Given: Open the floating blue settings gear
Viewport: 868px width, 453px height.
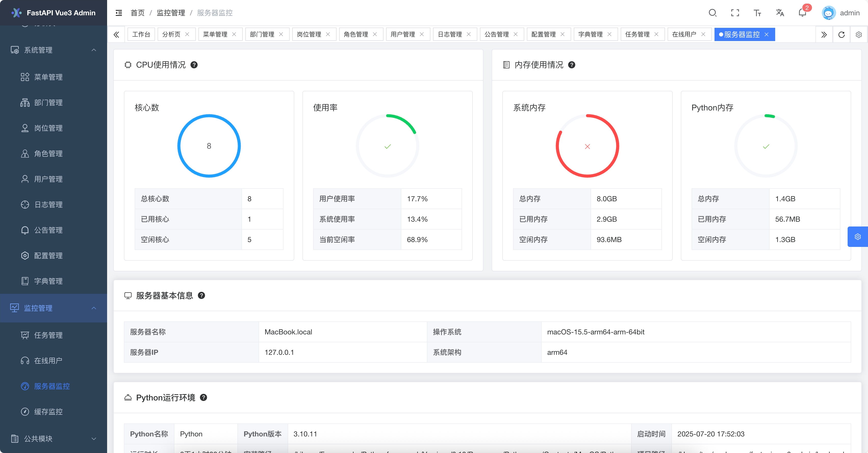Looking at the screenshot, I should tap(858, 237).
